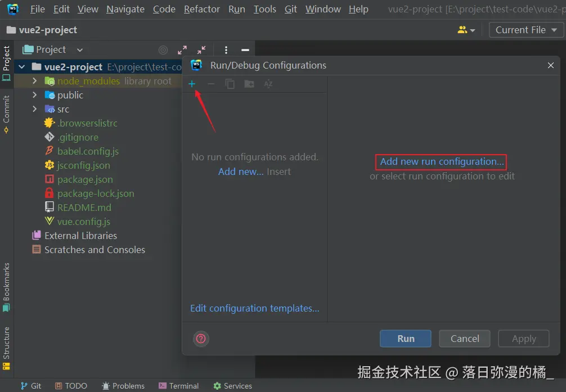Show the Problems panel

pos(123,386)
